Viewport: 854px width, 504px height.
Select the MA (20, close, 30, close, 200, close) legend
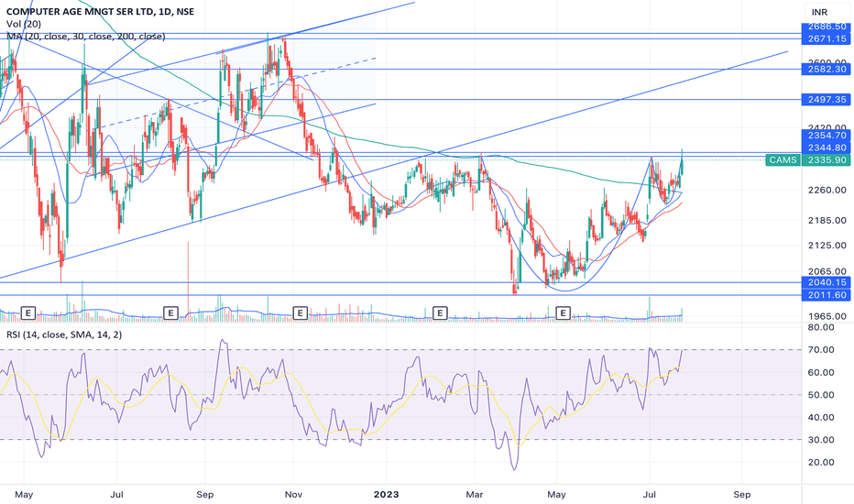pos(85,37)
